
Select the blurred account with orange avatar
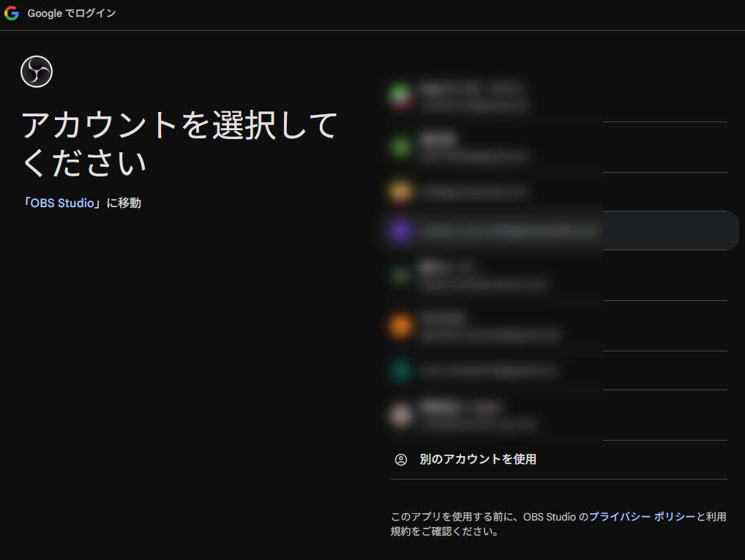coord(559,326)
